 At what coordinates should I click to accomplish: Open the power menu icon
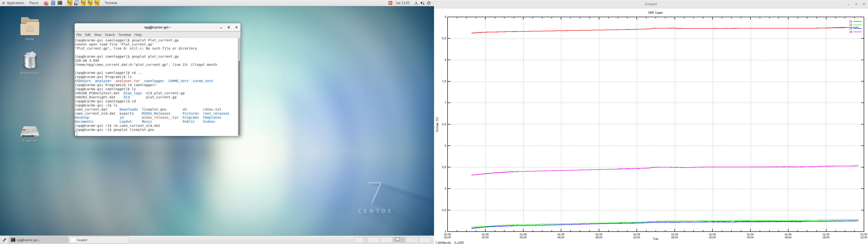click(429, 3)
